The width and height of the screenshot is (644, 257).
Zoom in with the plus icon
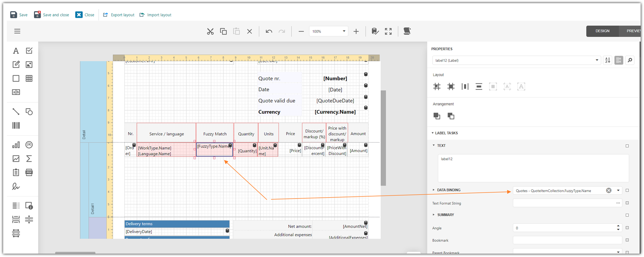356,31
